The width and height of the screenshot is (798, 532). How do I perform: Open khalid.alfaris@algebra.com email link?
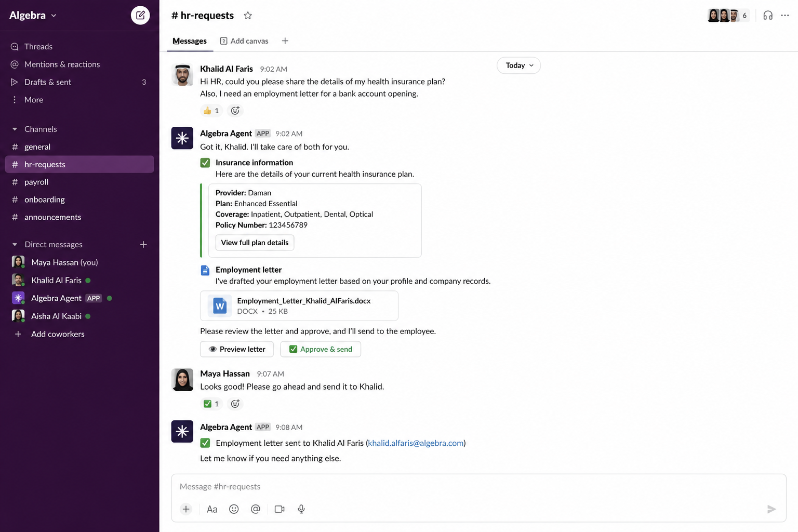pyautogui.click(x=416, y=443)
